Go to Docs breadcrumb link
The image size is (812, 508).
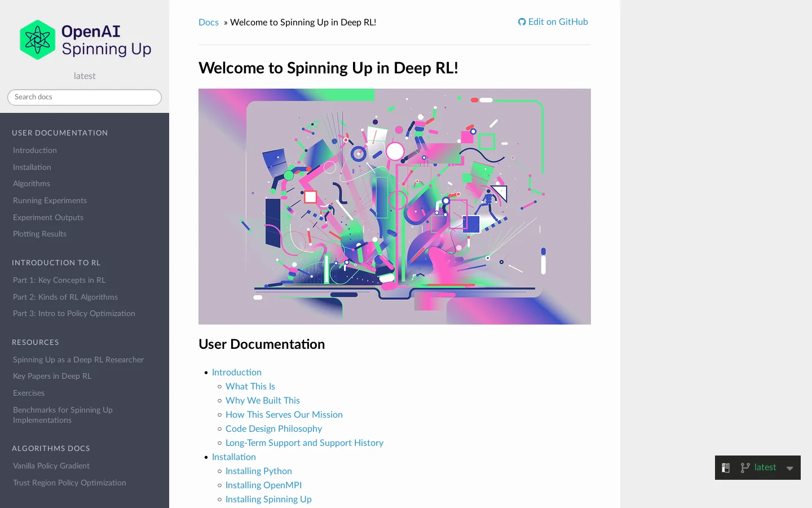point(208,23)
